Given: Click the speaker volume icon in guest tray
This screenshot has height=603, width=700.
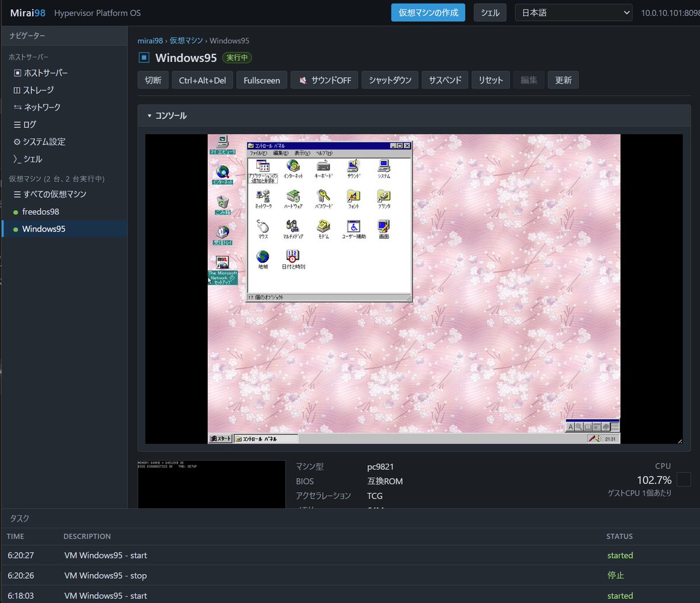Looking at the screenshot, I should pos(598,438).
